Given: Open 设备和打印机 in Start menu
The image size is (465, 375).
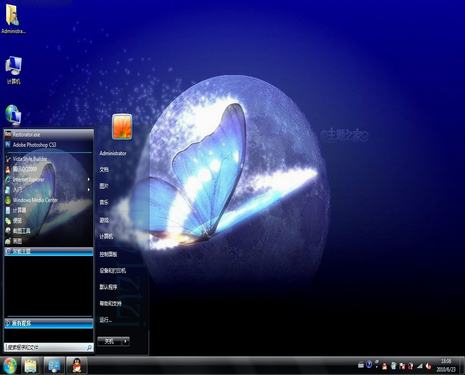Looking at the screenshot, I should (x=113, y=271).
